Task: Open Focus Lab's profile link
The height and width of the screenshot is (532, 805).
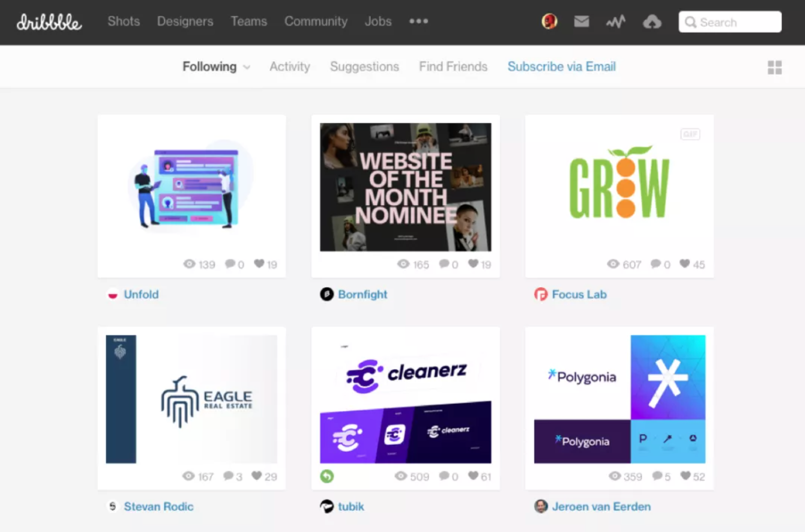Action: click(x=579, y=294)
